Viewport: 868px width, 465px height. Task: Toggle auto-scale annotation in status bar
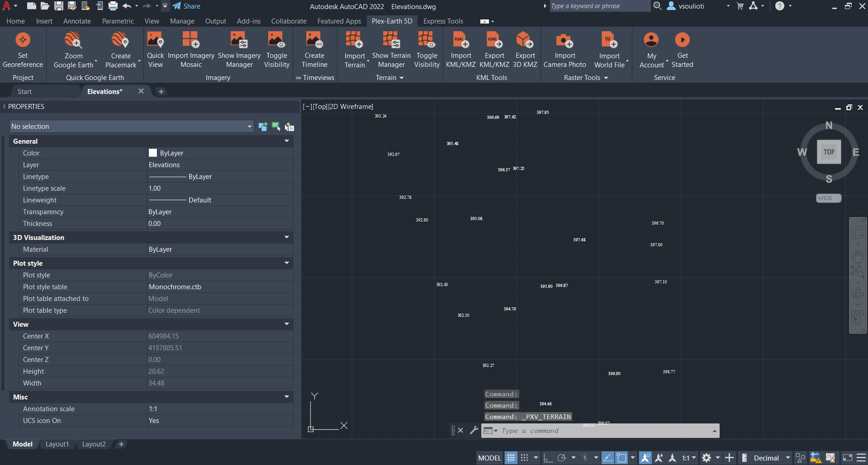(659, 458)
